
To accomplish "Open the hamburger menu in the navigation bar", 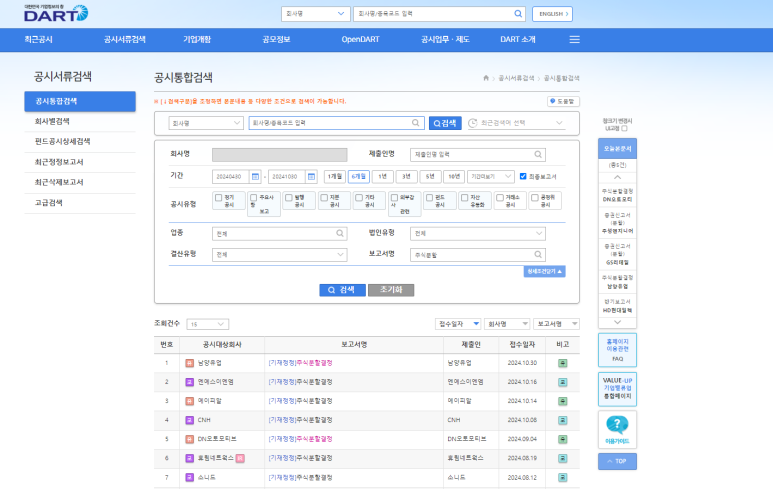I will pyautogui.click(x=574, y=39).
